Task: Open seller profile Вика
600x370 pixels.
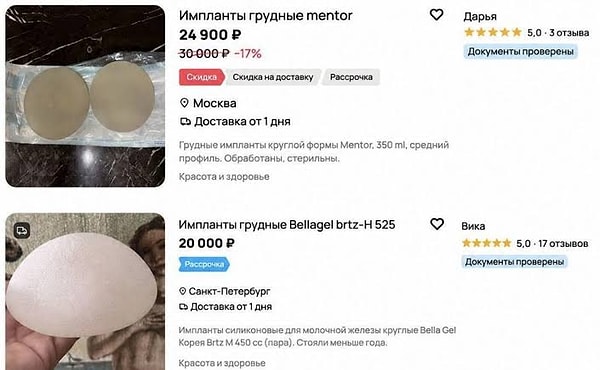Action: 473,226
